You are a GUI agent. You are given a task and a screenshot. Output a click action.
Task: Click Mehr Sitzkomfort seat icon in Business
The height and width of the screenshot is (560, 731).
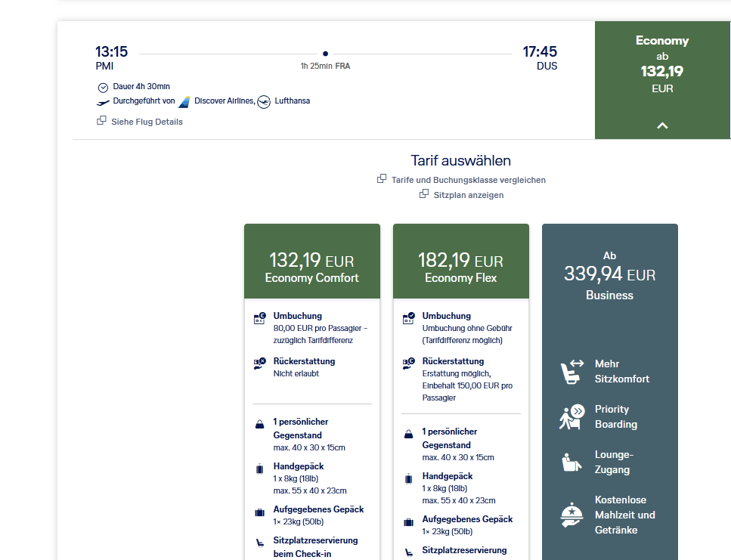click(572, 372)
